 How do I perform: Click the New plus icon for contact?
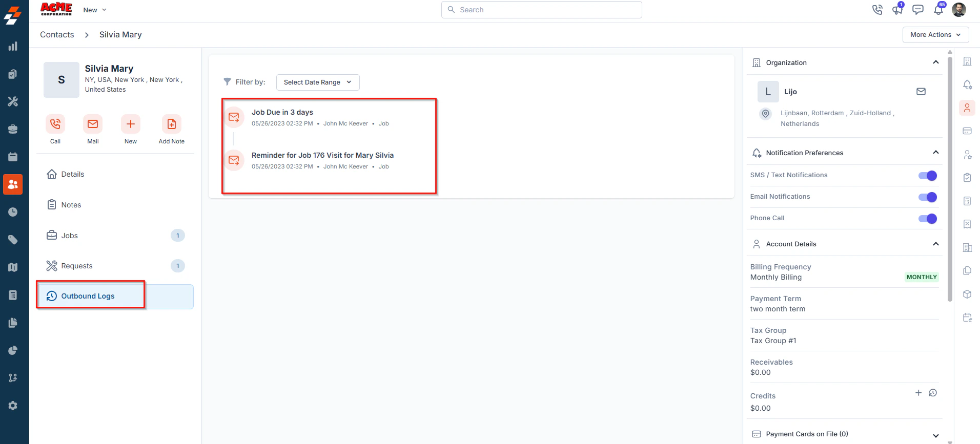tap(131, 124)
